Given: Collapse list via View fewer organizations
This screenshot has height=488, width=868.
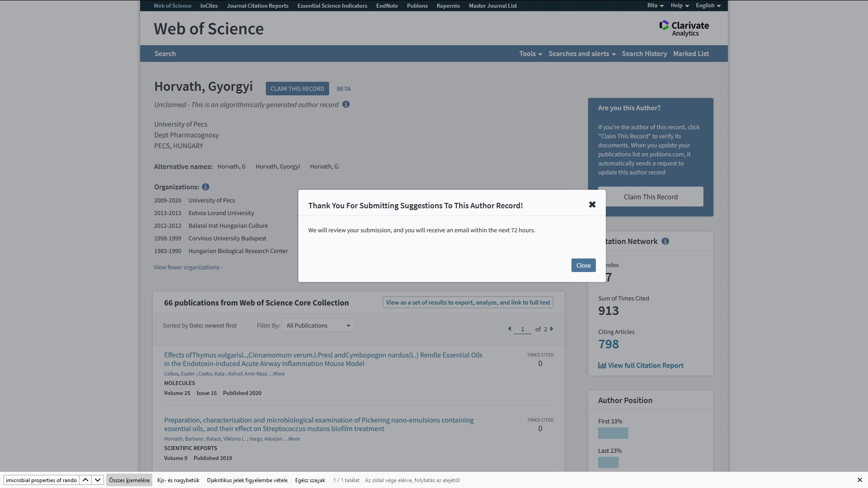Looking at the screenshot, I should (x=188, y=267).
